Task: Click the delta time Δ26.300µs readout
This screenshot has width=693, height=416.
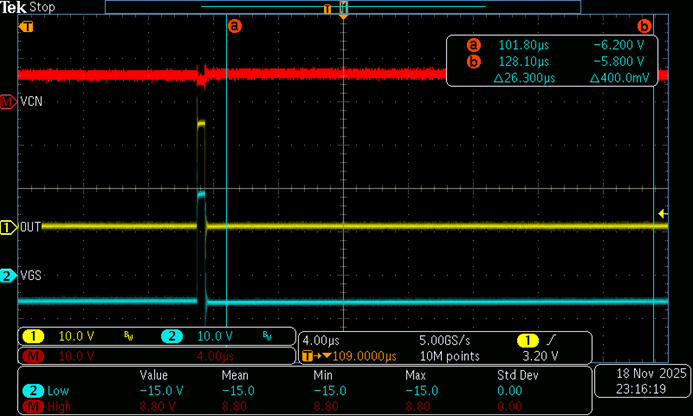Action: point(524,78)
